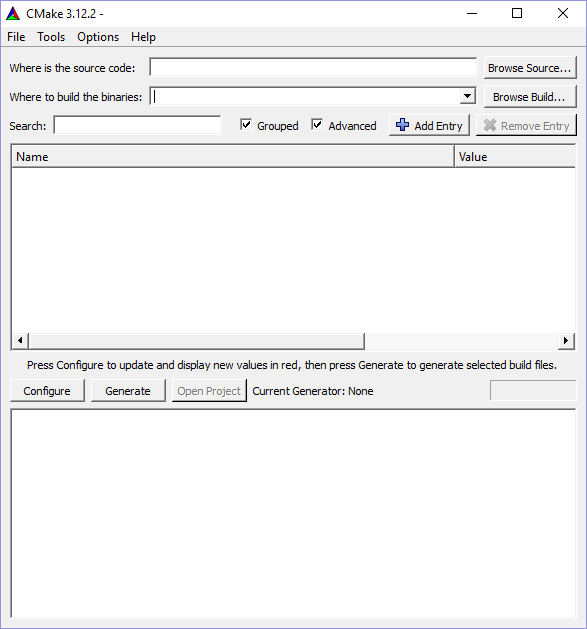Open the Help menu
The image size is (587, 629).
[x=143, y=37]
